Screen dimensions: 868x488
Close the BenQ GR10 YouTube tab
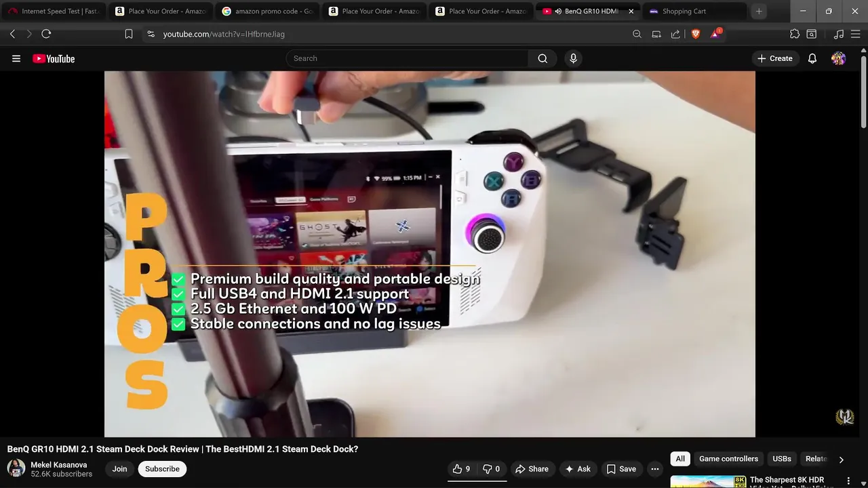[x=631, y=12]
